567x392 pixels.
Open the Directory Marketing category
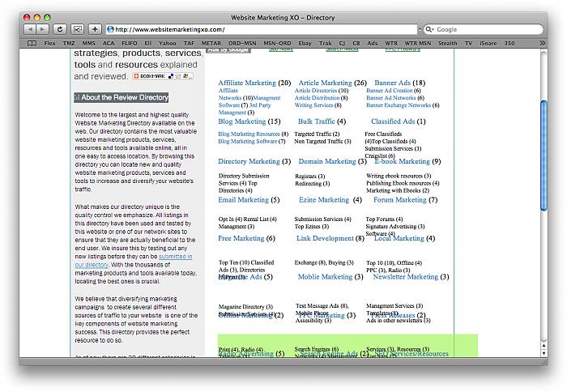(x=249, y=161)
